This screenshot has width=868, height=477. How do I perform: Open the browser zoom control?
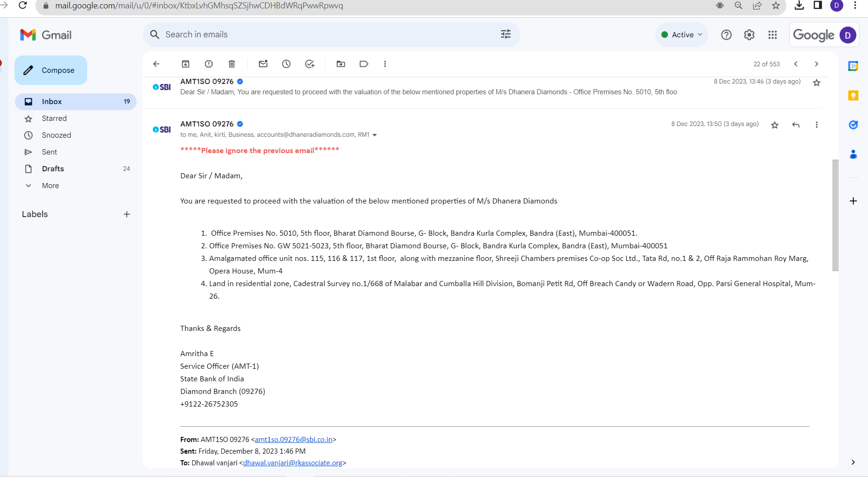tap(738, 6)
